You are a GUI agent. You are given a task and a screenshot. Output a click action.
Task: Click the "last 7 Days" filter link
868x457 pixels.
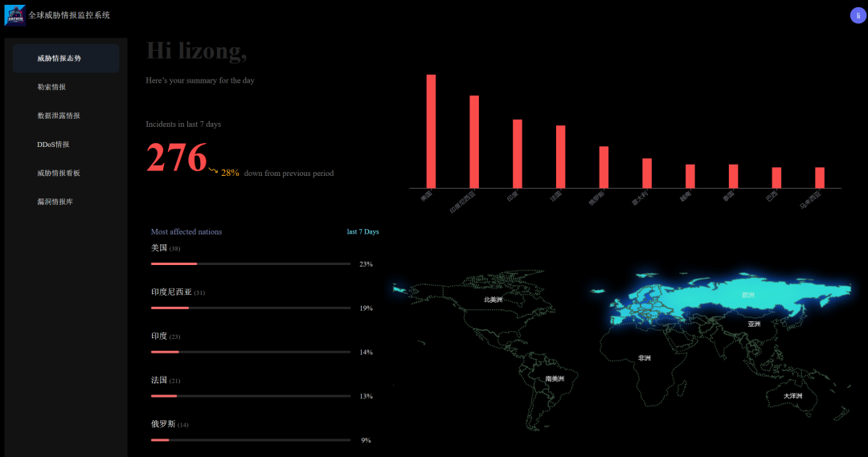[x=362, y=232]
